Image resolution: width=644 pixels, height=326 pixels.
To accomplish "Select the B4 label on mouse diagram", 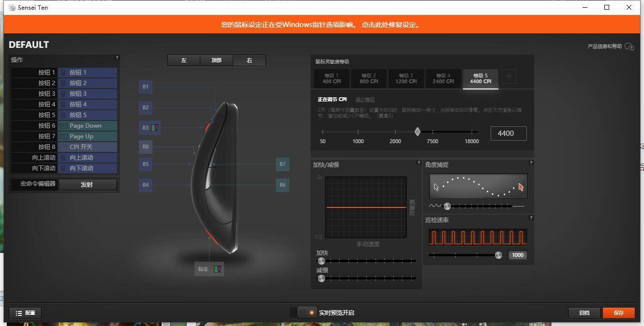I will pyautogui.click(x=146, y=185).
